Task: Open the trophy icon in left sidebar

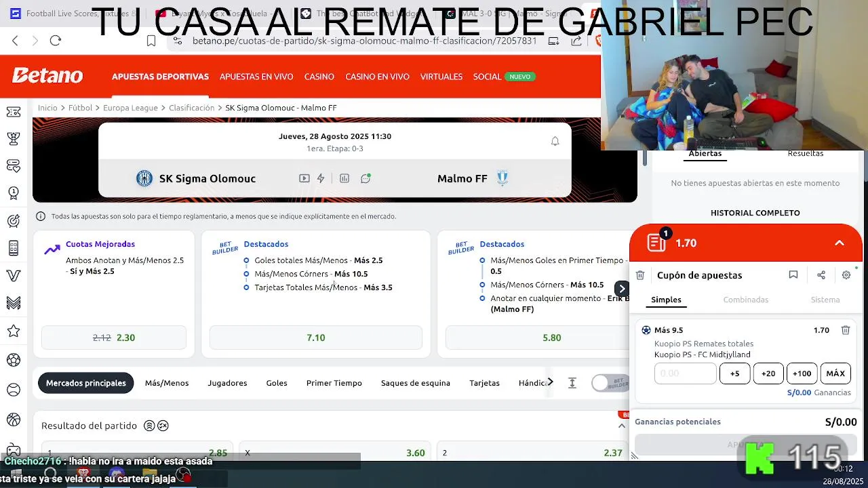Action: (x=13, y=139)
